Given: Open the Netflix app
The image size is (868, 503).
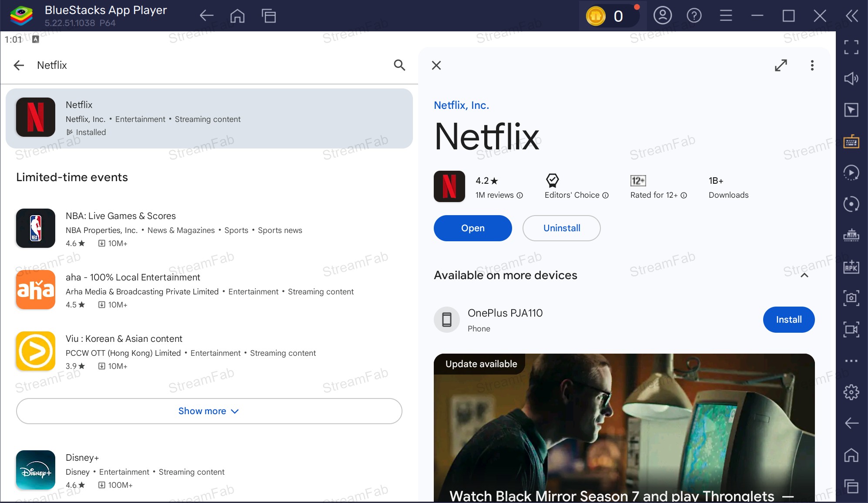Looking at the screenshot, I should click(473, 228).
